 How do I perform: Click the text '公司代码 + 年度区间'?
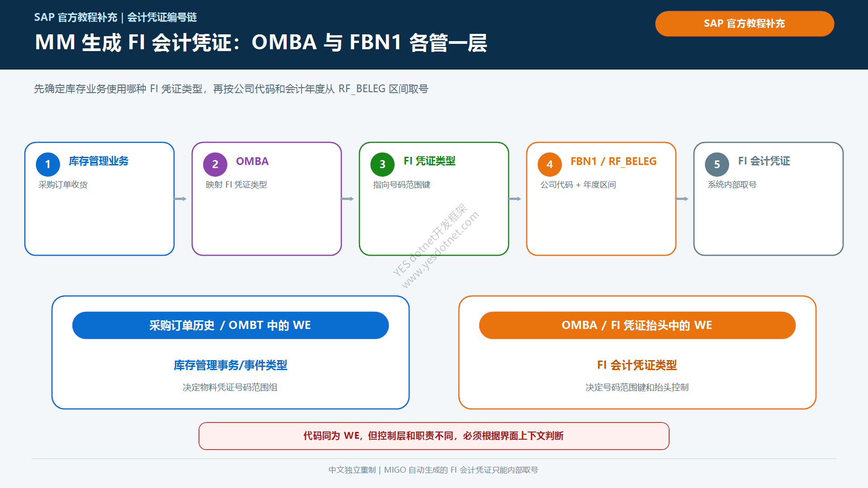(578, 185)
